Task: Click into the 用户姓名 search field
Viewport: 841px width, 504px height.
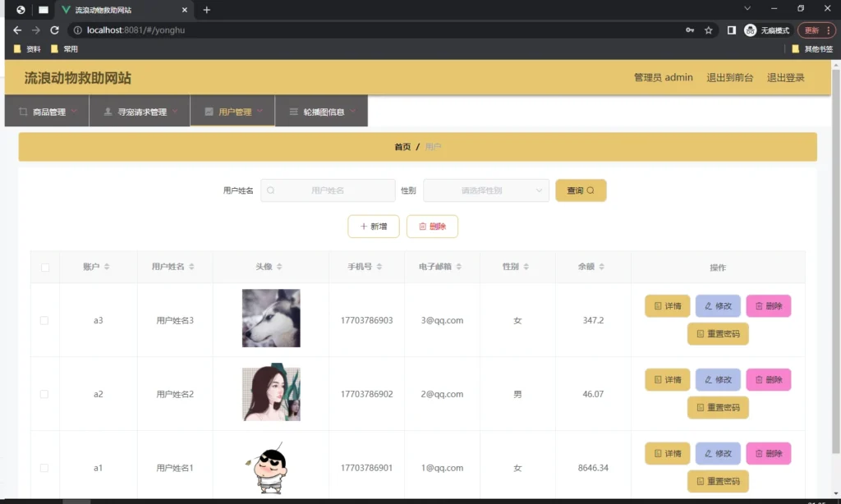Action: click(x=328, y=190)
